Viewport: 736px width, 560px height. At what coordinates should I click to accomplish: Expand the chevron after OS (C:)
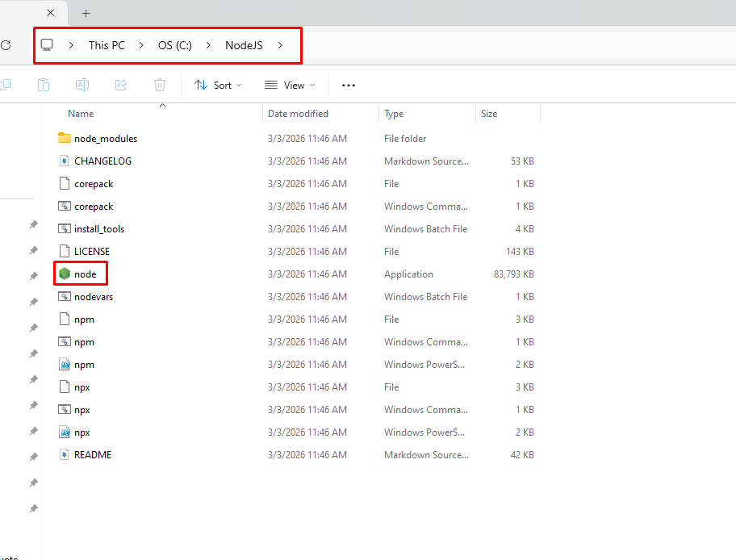tap(208, 45)
